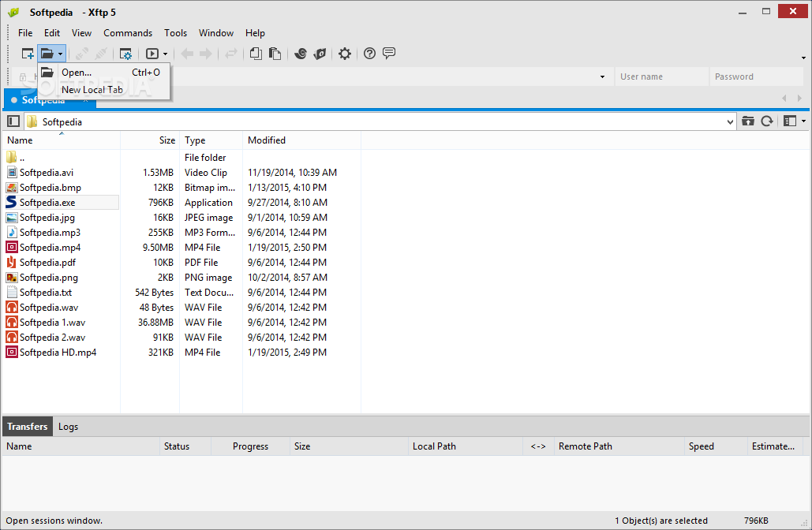Open the Edit menu

tap(52, 33)
